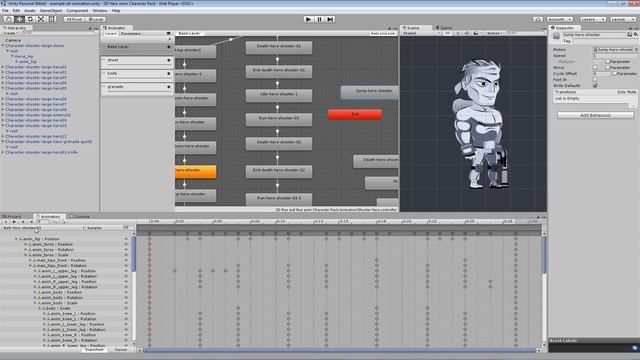Open the Base Layer settings gear
640x360 pixels.
169,47
